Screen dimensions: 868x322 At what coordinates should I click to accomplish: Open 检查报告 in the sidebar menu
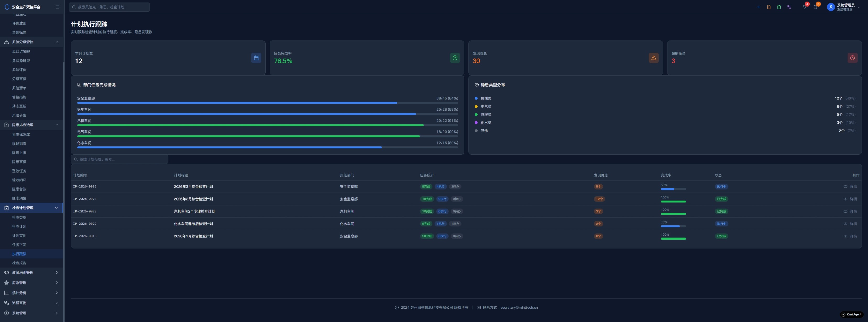19,263
